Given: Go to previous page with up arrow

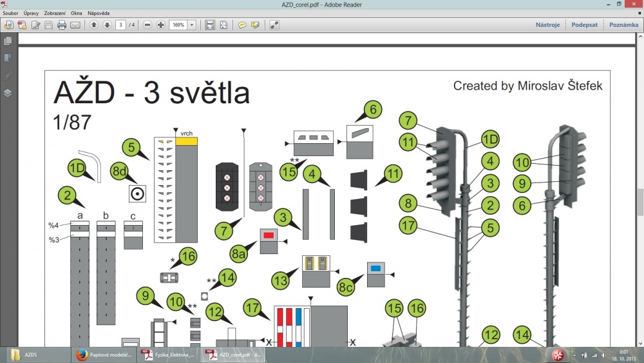Looking at the screenshot, I should [x=93, y=25].
